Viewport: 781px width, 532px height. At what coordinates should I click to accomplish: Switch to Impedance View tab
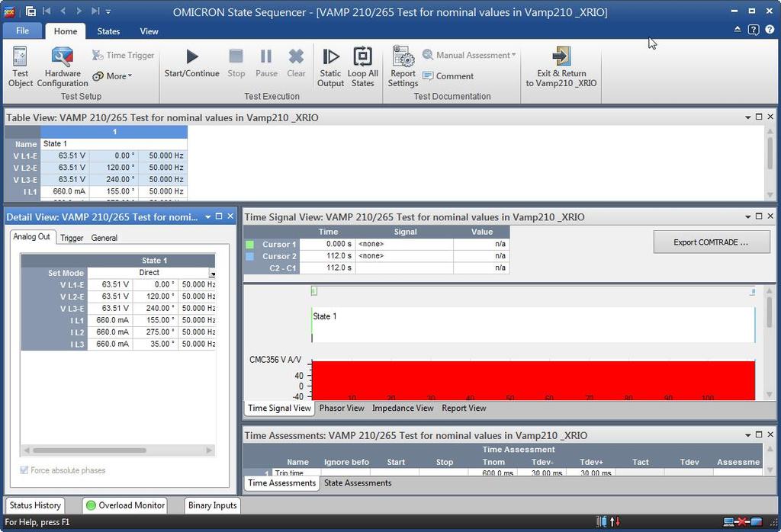pos(403,408)
